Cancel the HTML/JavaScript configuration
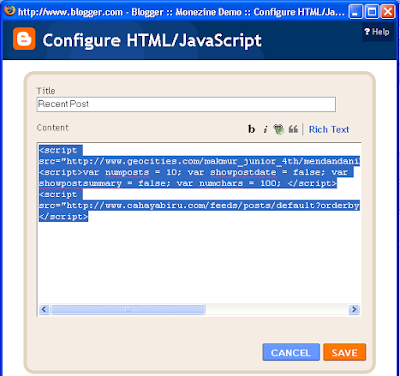The width and height of the screenshot is (400, 376). pos(291,352)
